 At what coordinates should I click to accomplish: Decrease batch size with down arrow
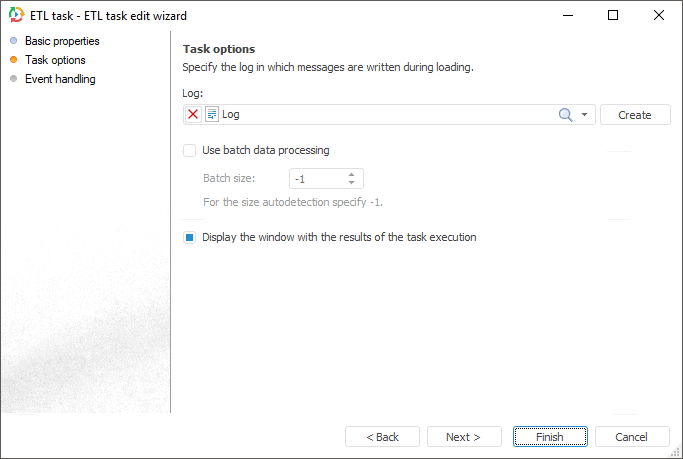[x=352, y=183]
